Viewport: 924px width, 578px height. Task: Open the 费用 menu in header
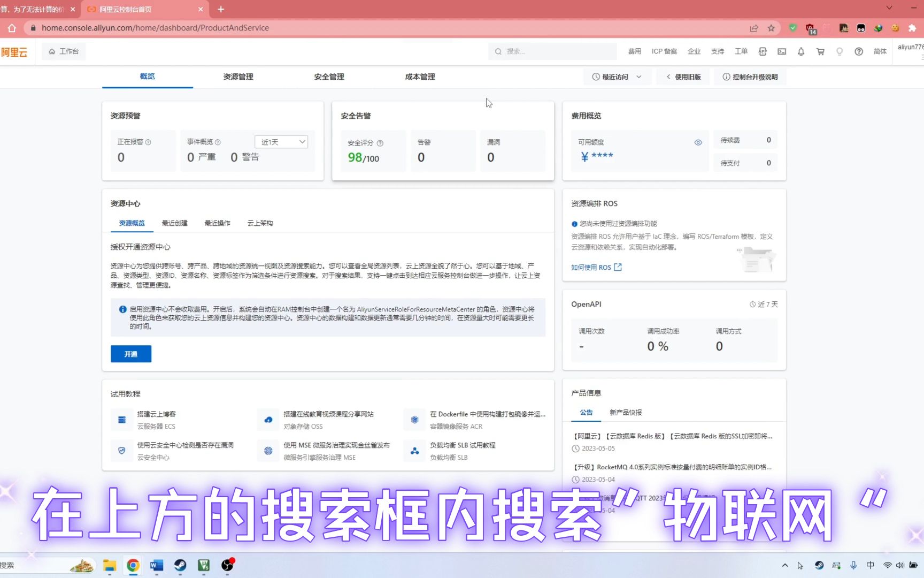635,51
